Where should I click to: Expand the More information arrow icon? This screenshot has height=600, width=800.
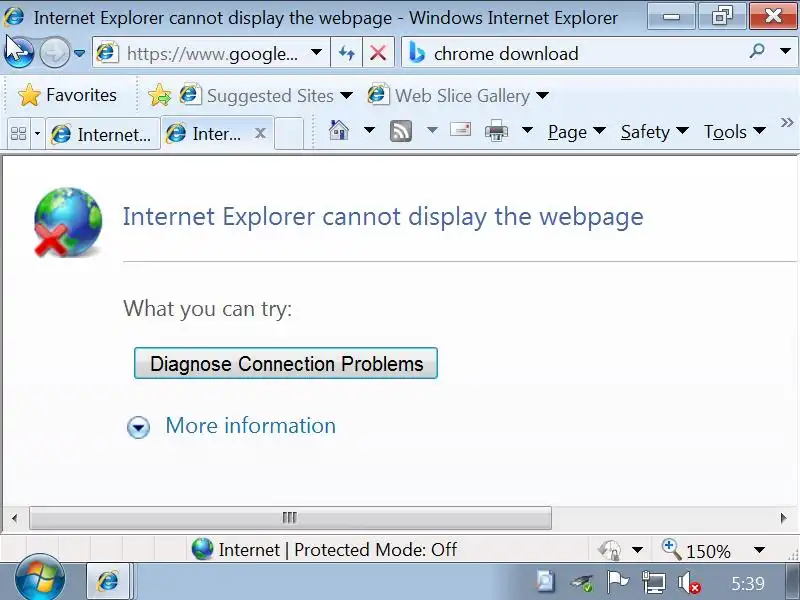point(138,427)
